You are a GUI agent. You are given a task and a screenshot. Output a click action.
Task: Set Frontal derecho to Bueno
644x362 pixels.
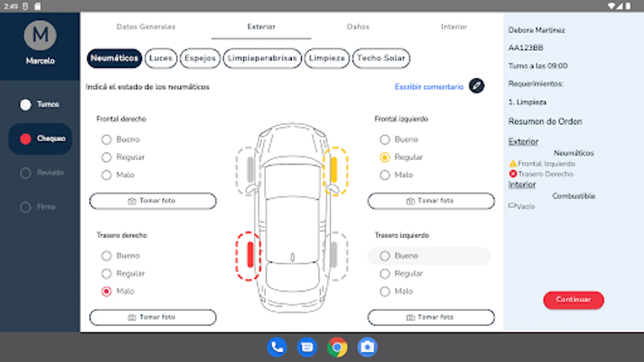[106, 140]
